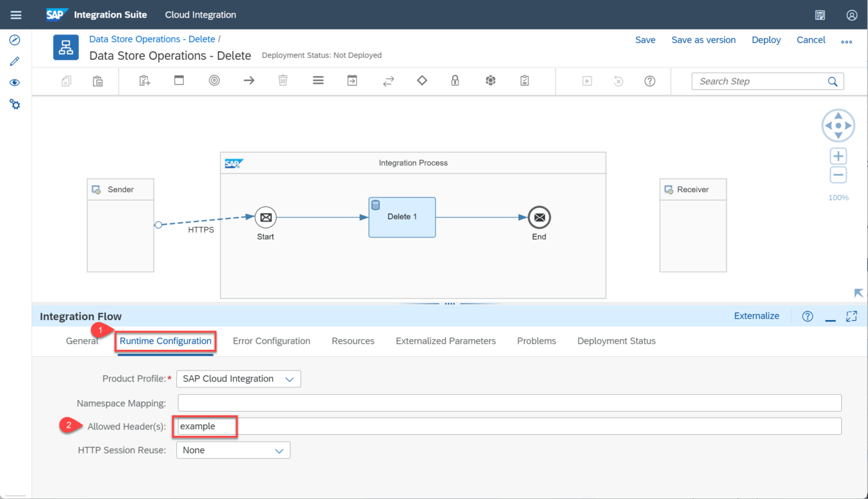Click the Delete trash can icon
This screenshot has width=868, height=499.
283,80
